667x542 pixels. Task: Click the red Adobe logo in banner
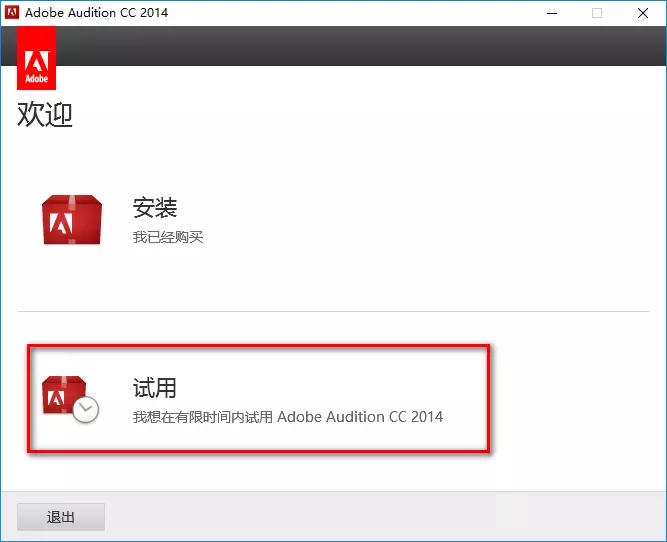click(x=37, y=58)
